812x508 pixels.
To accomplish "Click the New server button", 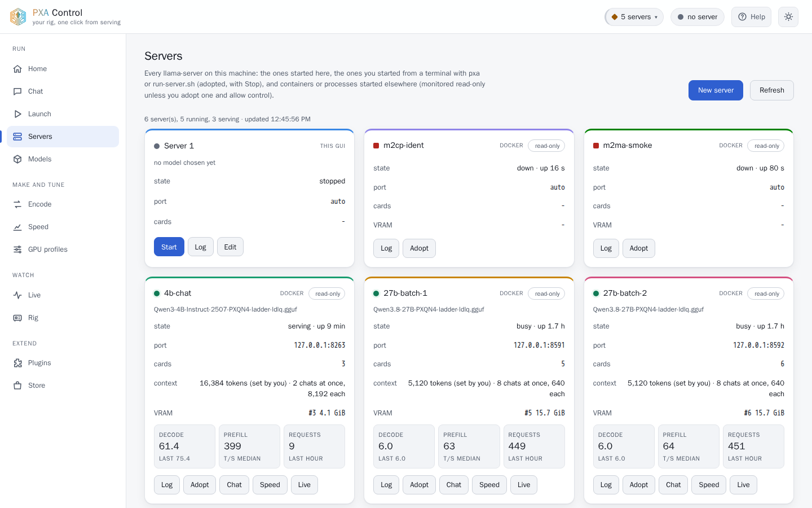I will [x=716, y=90].
